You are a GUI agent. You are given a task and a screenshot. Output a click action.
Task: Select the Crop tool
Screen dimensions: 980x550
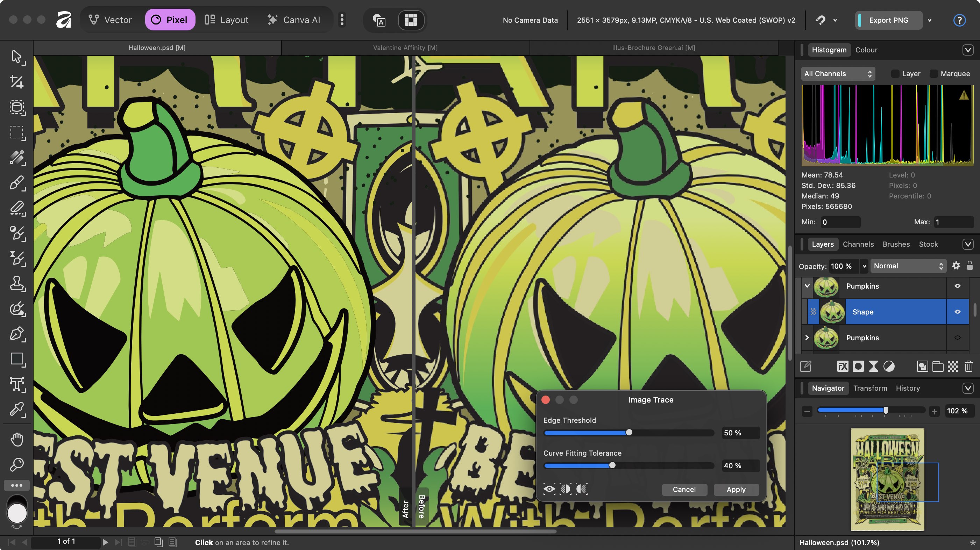point(16,82)
